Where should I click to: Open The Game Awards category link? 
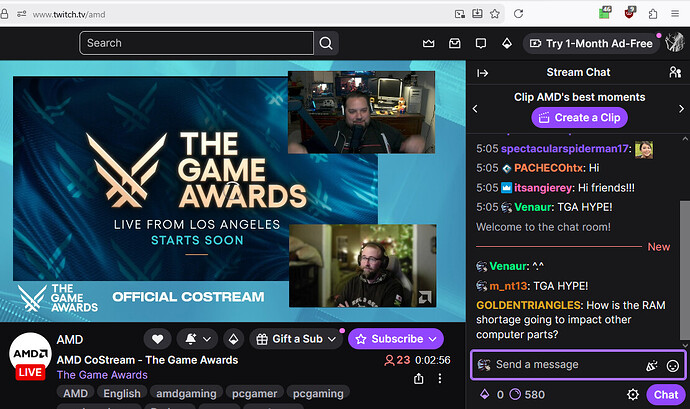pyautogui.click(x=102, y=375)
